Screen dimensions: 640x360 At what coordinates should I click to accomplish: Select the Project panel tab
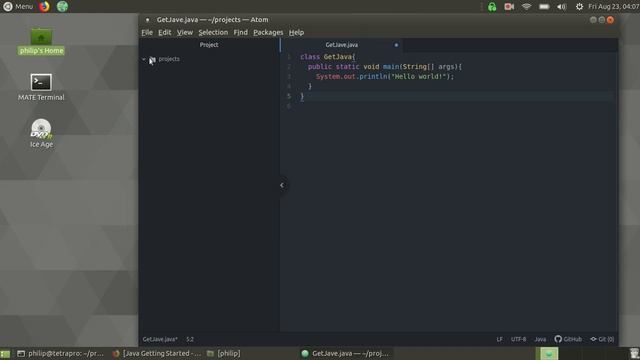point(209,45)
